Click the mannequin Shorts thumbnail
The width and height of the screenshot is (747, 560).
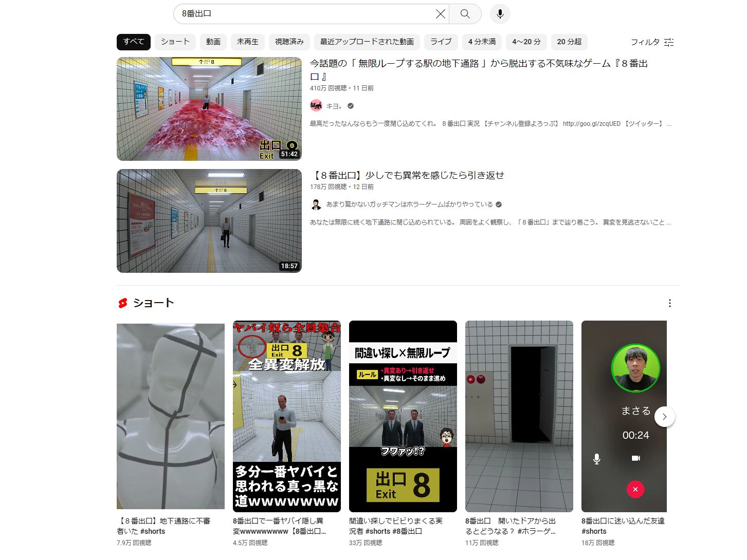coord(170,416)
